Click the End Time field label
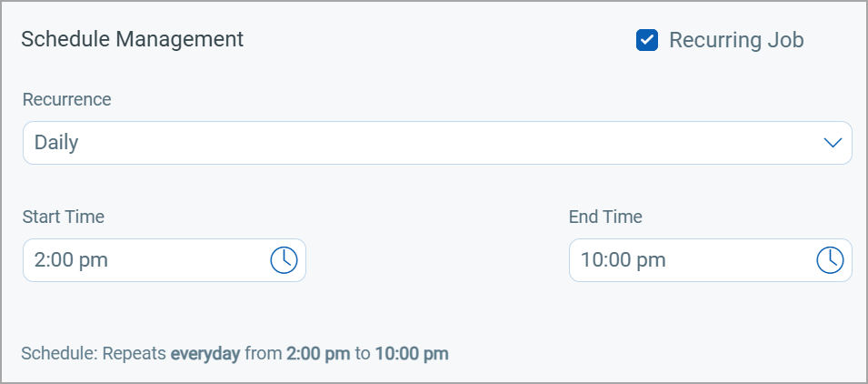 [605, 217]
